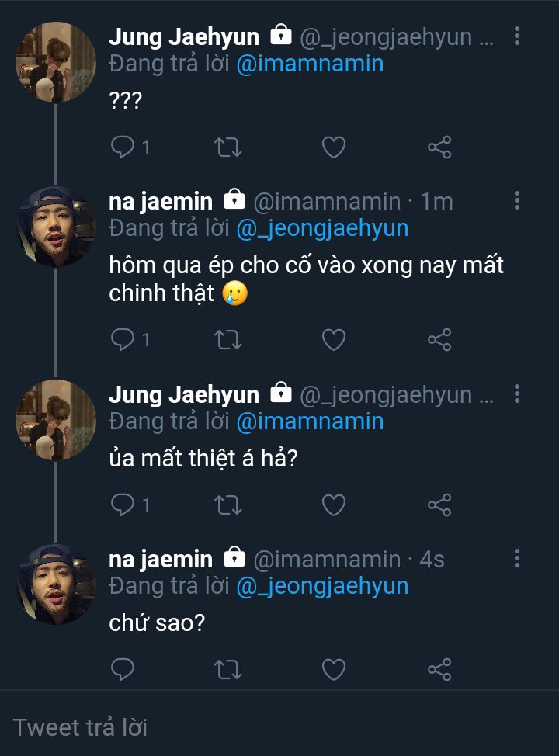
Task: Reply to "hôm qua ép cho cố" tweet
Action: tap(123, 339)
